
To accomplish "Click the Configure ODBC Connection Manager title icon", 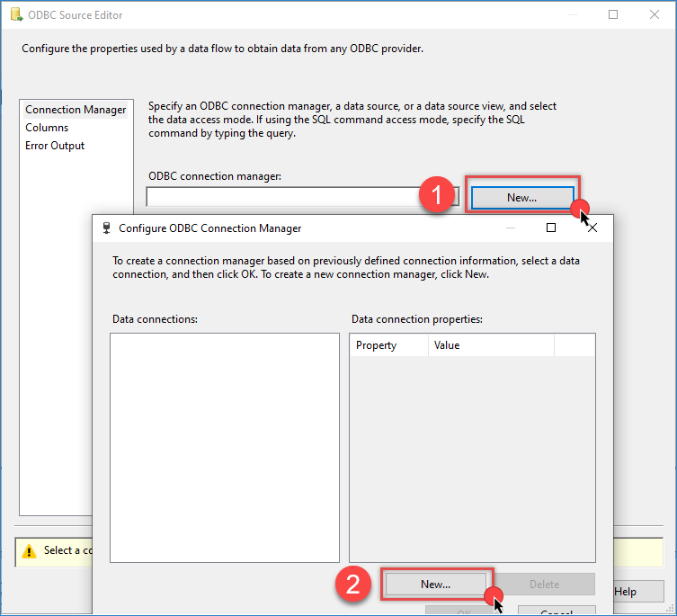I will [106, 228].
